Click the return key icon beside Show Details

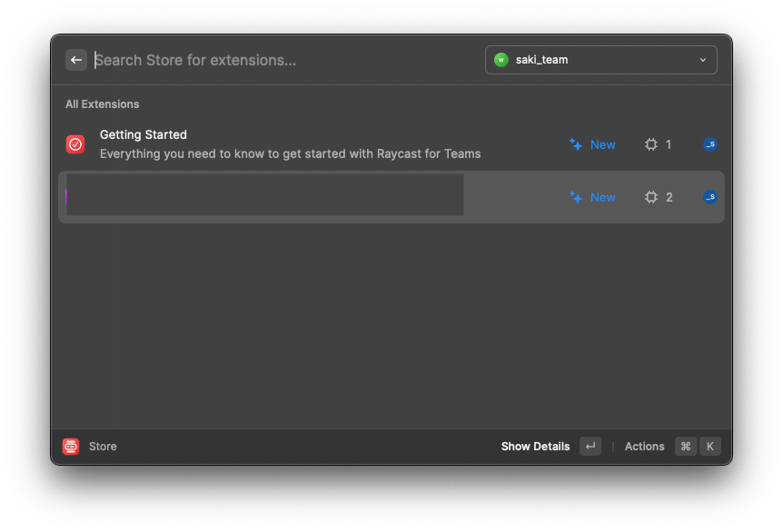point(590,446)
